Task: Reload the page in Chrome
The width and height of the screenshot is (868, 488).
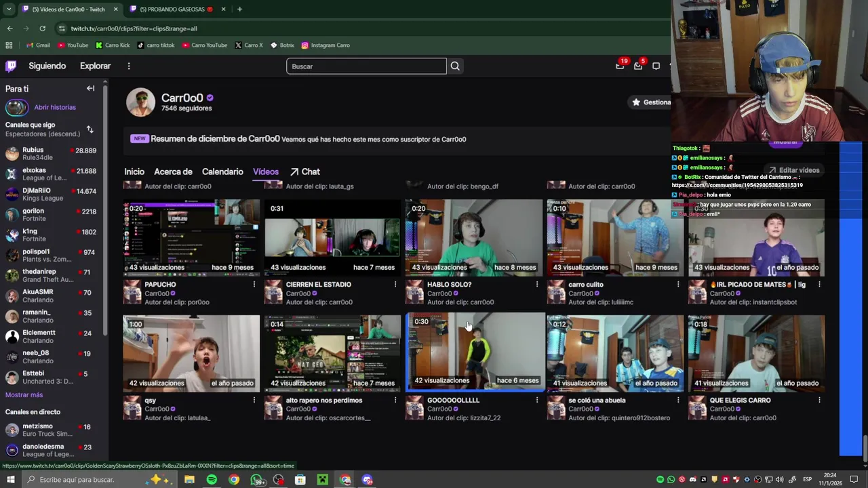Action: pos(42,28)
